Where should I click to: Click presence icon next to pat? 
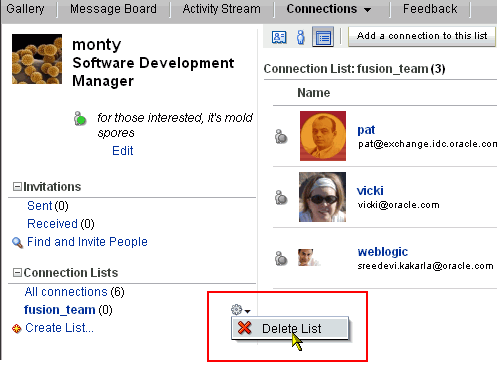[281, 136]
